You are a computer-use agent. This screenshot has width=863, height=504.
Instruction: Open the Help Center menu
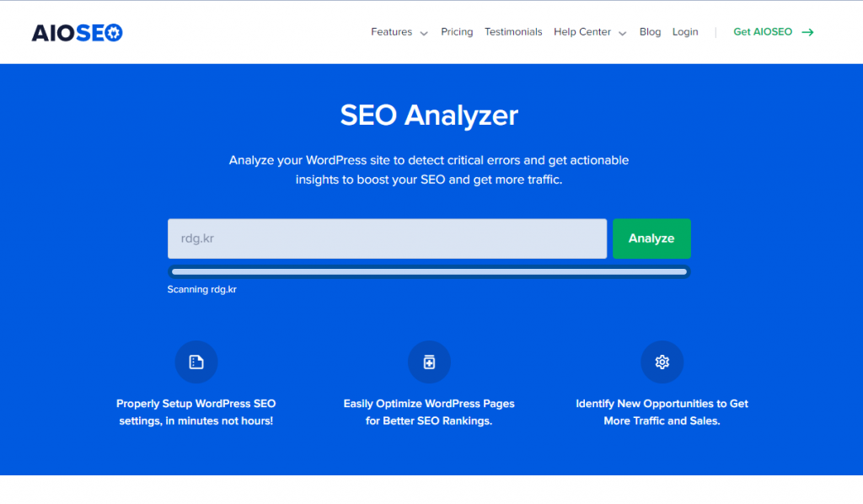(x=582, y=32)
